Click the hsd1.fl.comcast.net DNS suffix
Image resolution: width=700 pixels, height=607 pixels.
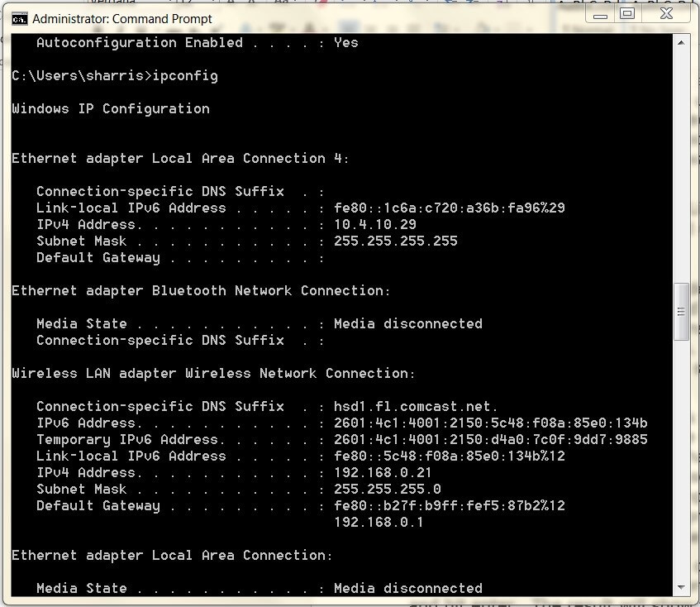pyautogui.click(x=416, y=407)
